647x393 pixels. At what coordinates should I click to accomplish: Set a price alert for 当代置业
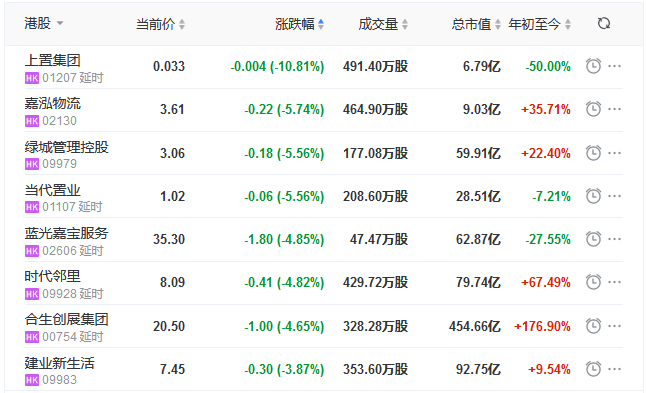pos(593,196)
